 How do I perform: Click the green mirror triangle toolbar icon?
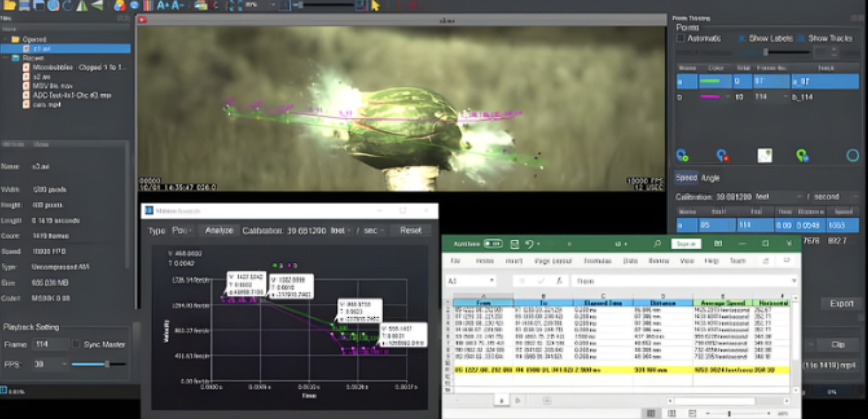(x=97, y=5)
